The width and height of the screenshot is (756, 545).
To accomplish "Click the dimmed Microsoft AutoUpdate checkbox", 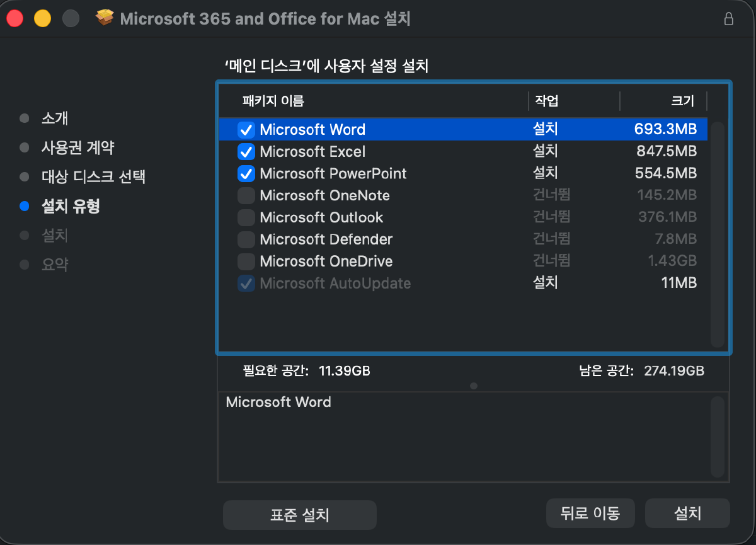I will click(246, 284).
